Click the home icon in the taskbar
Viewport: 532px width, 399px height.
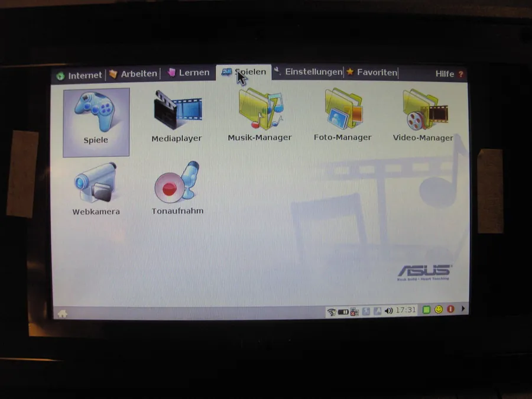(63, 314)
